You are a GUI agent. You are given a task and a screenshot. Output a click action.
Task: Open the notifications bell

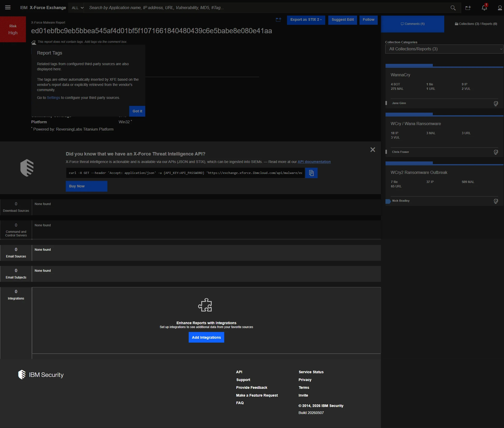click(484, 8)
